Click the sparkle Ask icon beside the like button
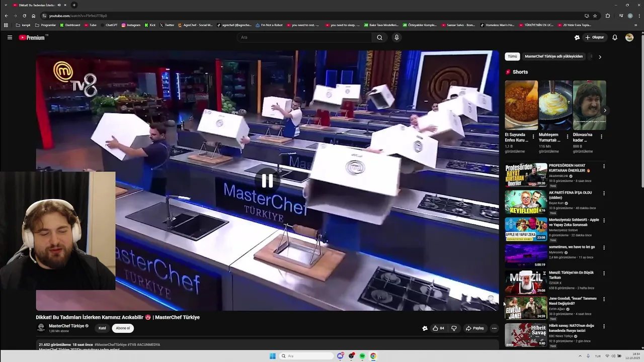The width and height of the screenshot is (644, 362). pos(425,328)
